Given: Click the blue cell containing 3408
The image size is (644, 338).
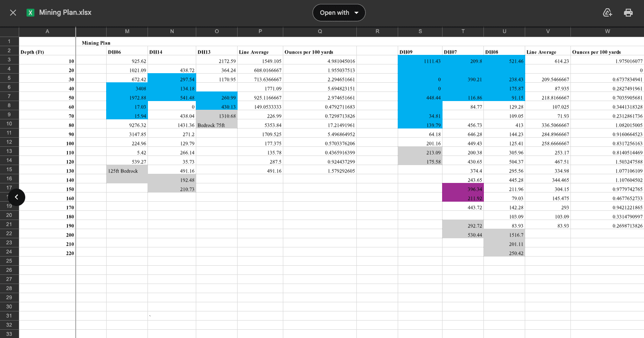Looking at the screenshot, I should tap(127, 88).
